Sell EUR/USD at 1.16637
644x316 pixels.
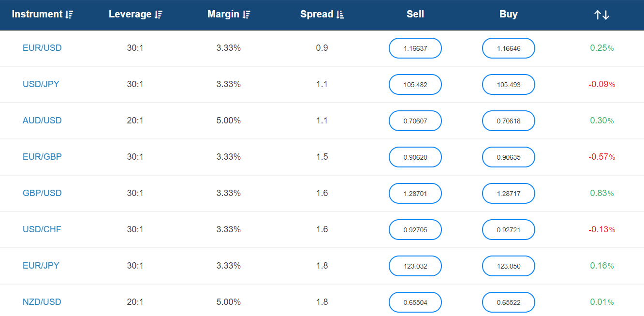(415, 48)
